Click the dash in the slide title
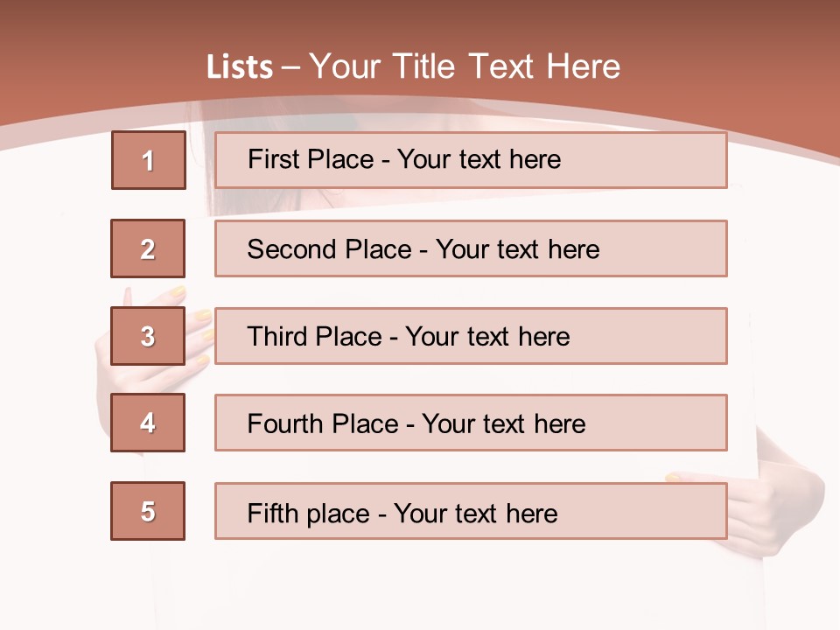The height and width of the screenshot is (630, 840). (291, 68)
